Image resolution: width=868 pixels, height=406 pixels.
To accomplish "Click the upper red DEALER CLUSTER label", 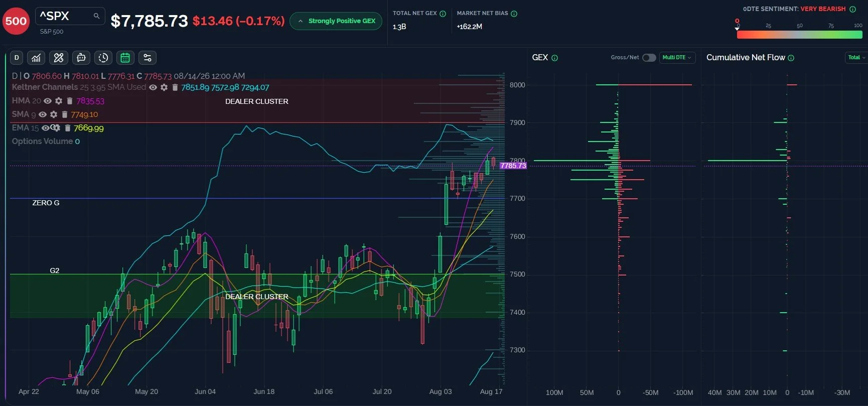I will click(257, 101).
